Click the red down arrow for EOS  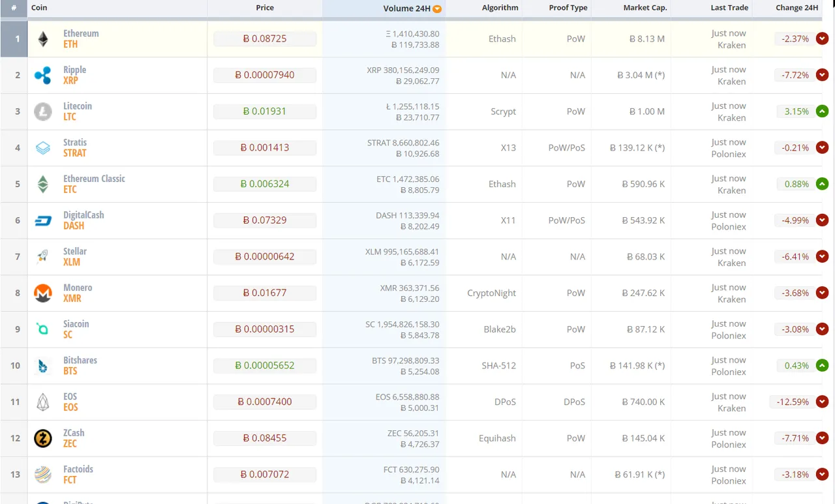pyautogui.click(x=822, y=402)
